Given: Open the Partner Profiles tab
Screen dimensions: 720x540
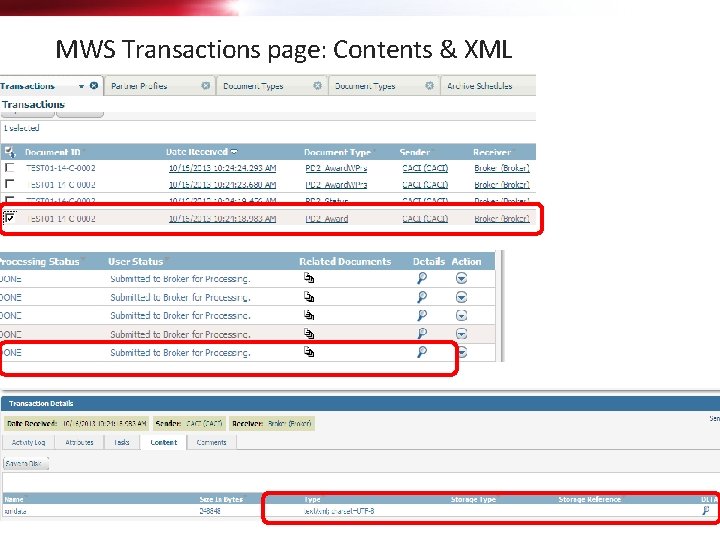Looking at the screenshot, I should pos(139,86).
